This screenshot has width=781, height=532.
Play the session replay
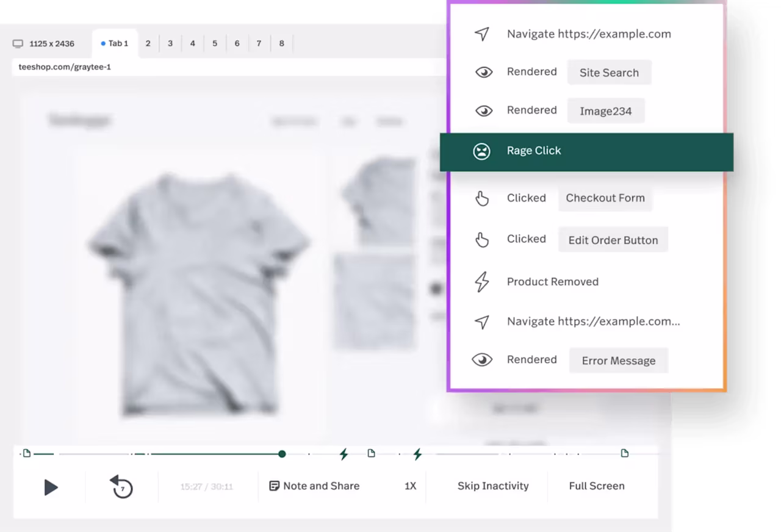[51, 487]
